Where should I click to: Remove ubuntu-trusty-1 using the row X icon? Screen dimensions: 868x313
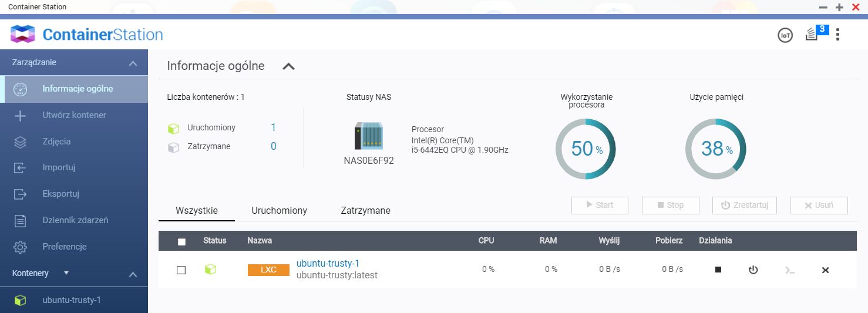coord(825,270)
